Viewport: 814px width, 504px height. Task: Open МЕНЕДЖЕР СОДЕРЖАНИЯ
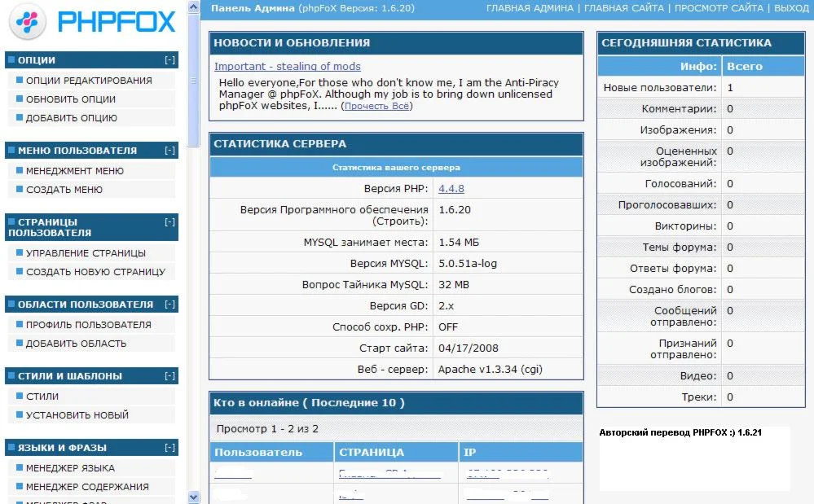(87, 486)
